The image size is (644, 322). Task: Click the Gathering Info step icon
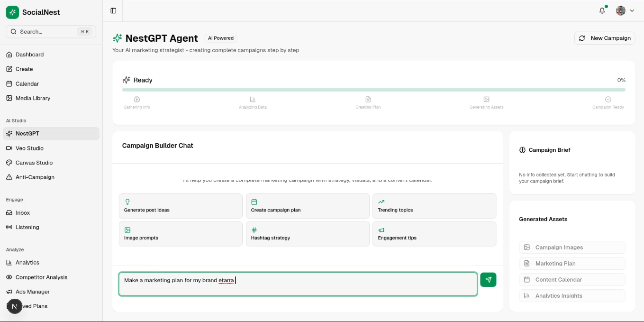137,100
